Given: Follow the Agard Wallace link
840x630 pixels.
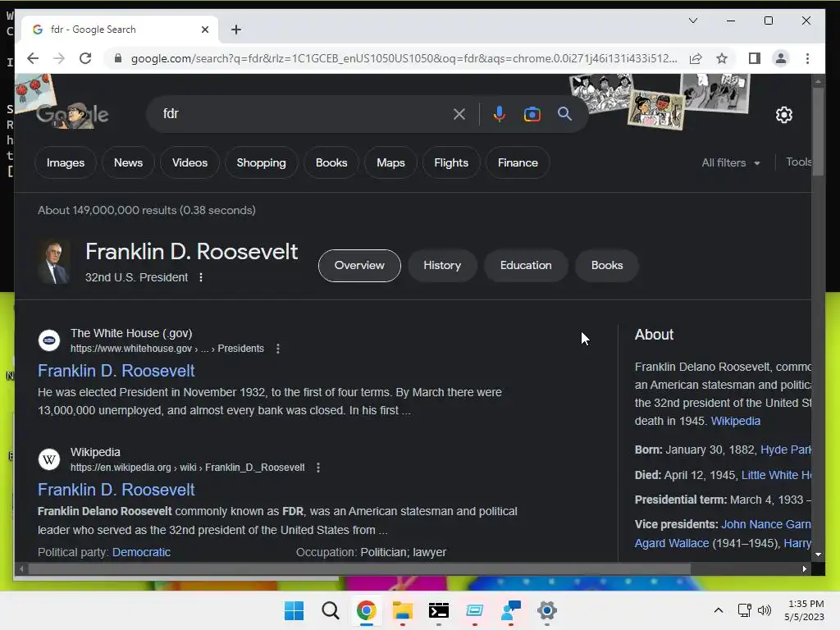Looking at the screenshot, I should pos(672,543).
